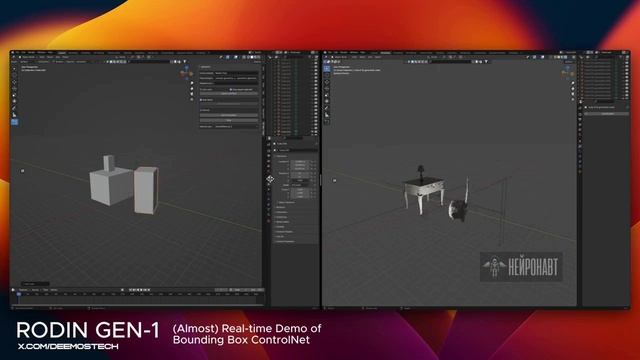Toggle the checkbox in right window properties panel
This screenshot has width=640, height=360.
point(586,107)
